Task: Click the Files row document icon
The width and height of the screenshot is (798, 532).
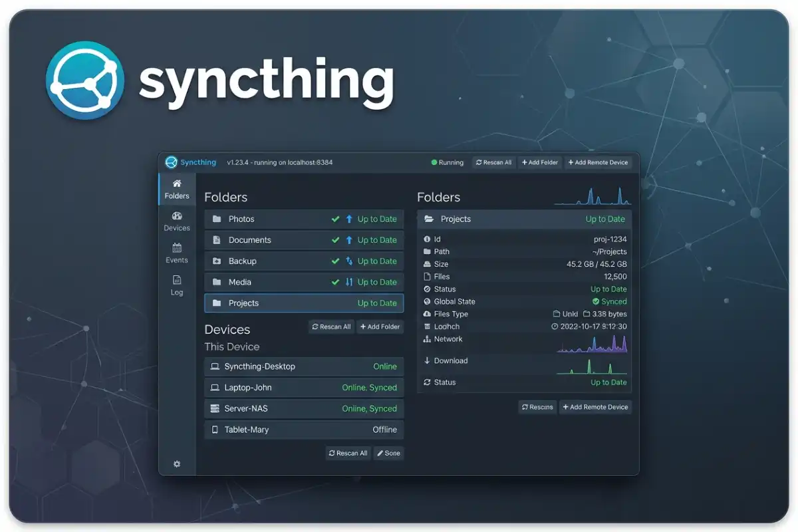Action: click(427, 277)
